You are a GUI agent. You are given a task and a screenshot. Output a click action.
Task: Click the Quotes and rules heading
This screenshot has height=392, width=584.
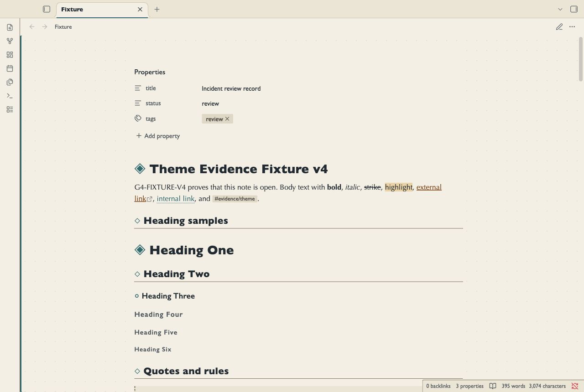click(x=186, y=371)
